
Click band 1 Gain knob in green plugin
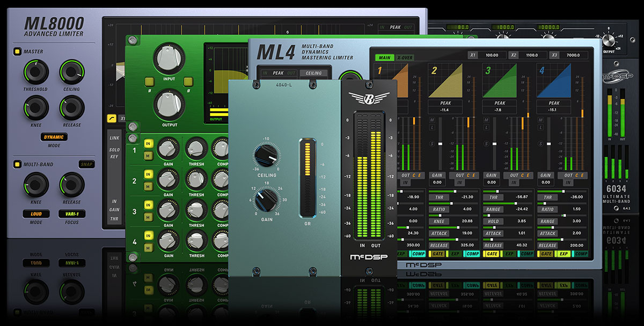(169, 148)
